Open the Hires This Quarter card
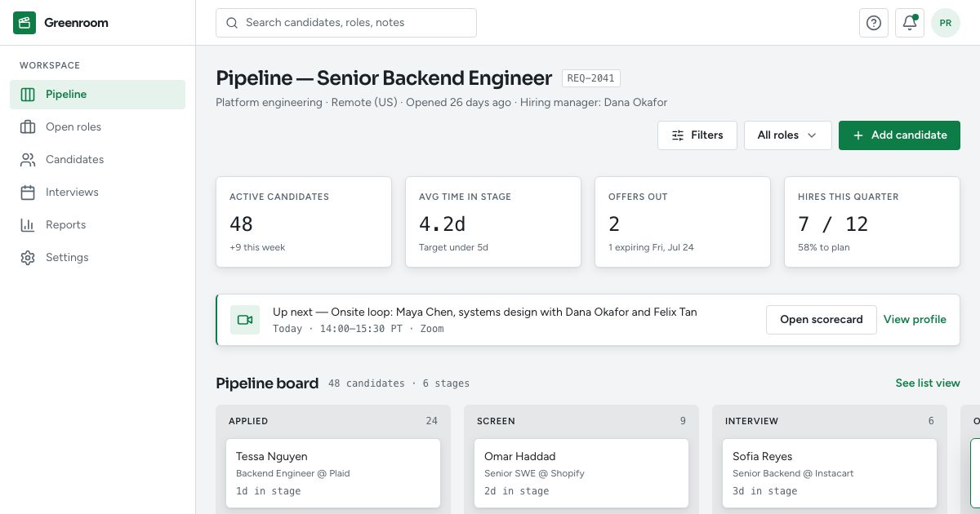This screenshot has height=514, width=980. [872, 222]
